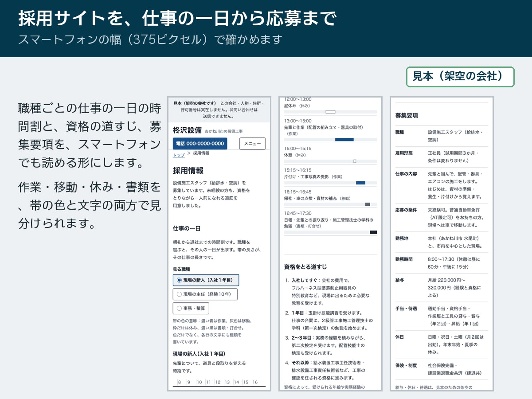This screenshot has width=532, height=399.
Task: Click the 勤務時間 table row label
Action: (404, 259)
